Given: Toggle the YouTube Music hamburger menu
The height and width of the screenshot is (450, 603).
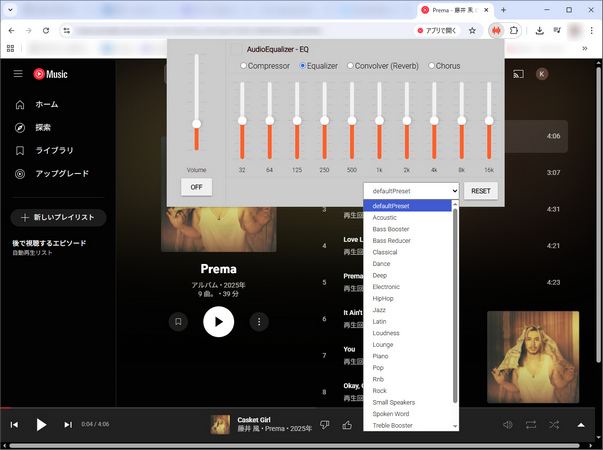Looking at the screenshot, I should [18, 73].
